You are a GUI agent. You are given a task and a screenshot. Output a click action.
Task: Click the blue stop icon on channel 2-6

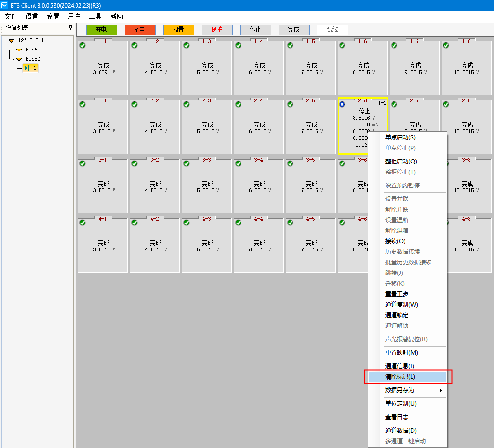tap(342, 104)
